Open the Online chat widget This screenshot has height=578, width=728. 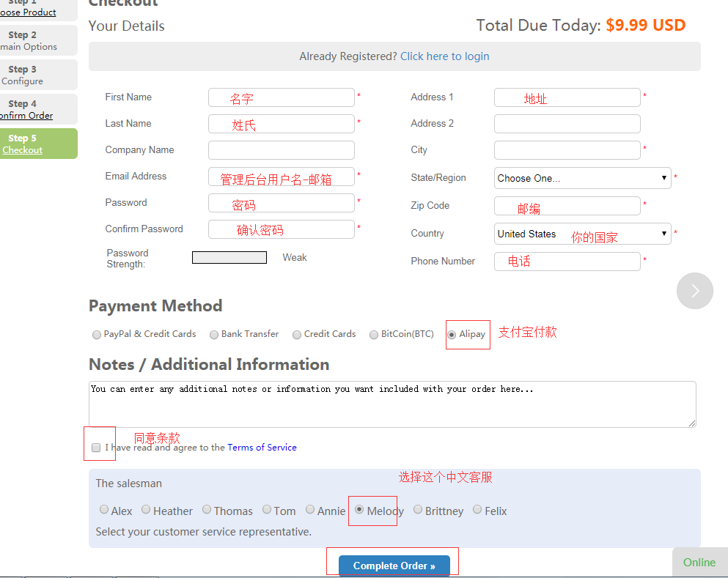pos(699,563)
